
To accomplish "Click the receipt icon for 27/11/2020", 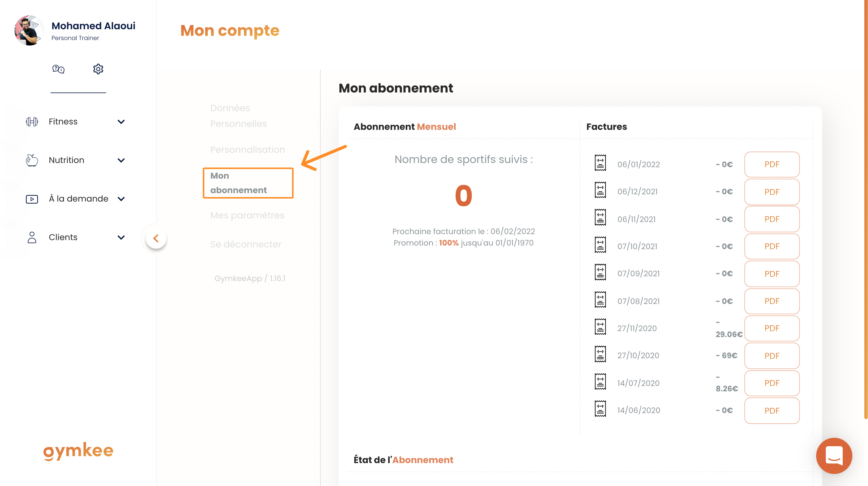I will 600,327.
